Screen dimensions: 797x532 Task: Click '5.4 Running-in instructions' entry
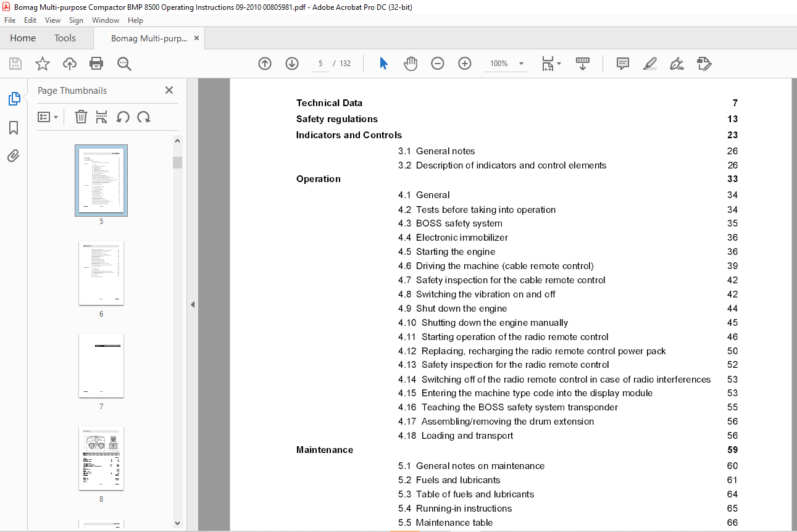coord(455,509)
